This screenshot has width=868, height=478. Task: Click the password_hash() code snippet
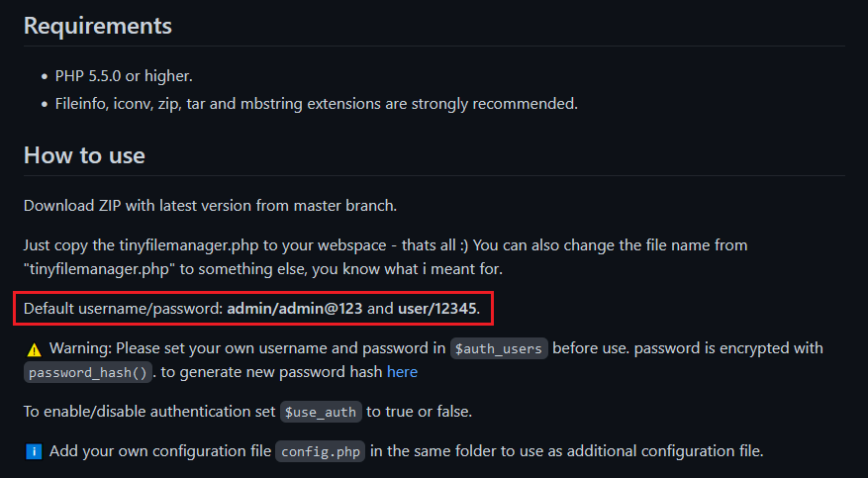(87, 373)
